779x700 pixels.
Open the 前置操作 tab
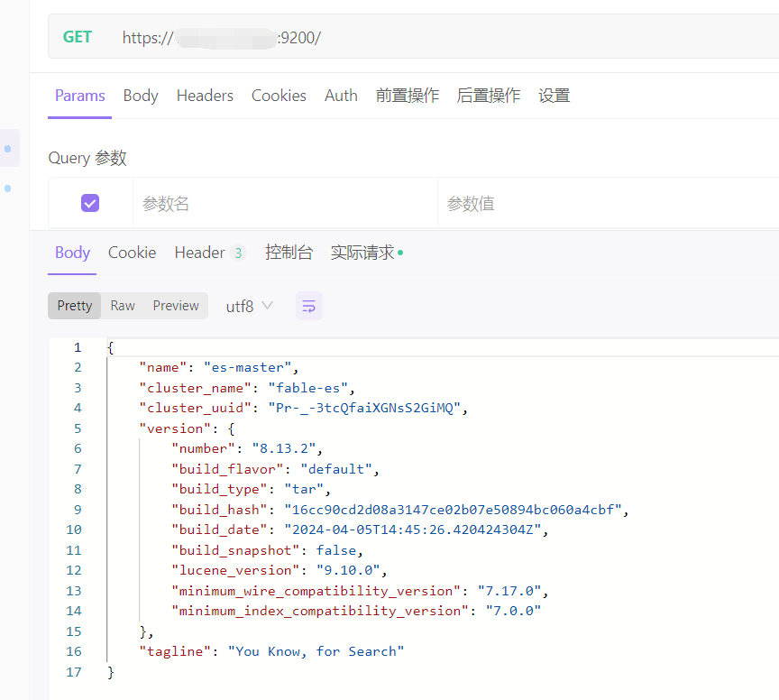(408, 96)
